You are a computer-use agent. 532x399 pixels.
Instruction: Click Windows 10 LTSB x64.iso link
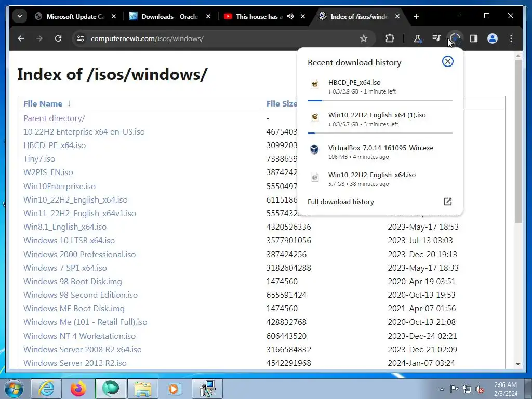[x=69, y=240]
